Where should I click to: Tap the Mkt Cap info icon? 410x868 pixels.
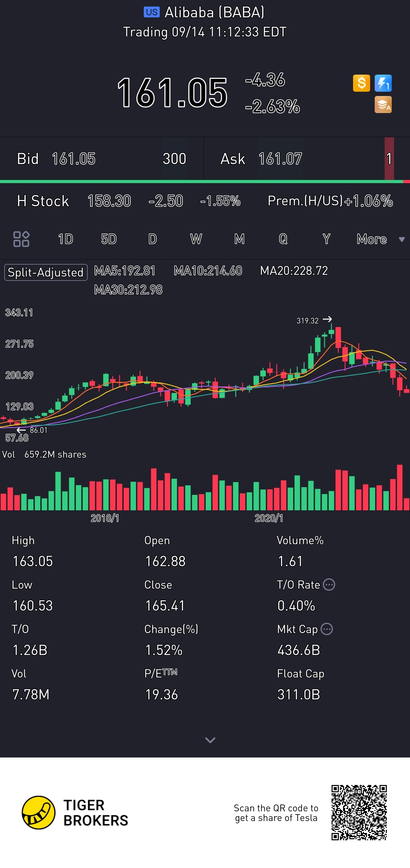pyautogui.click(x=327, y=629)
